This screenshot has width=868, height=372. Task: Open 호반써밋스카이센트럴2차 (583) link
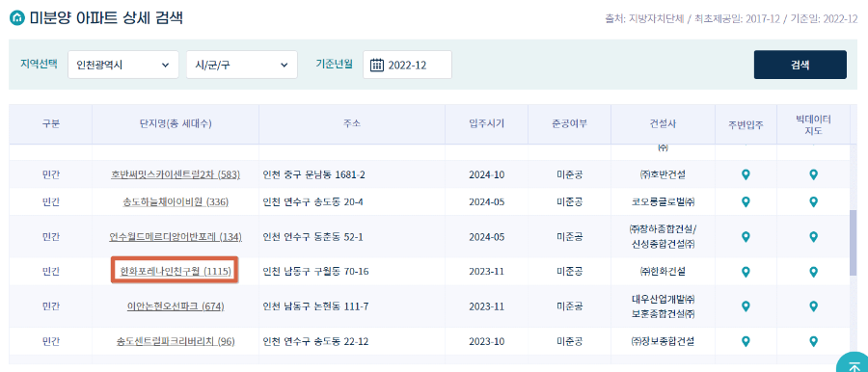(x=175, y=175)
